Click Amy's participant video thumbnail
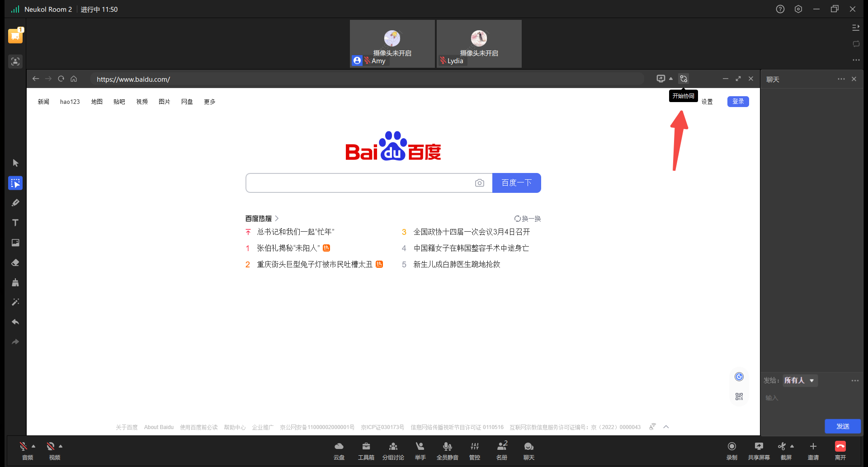The width and height of the screenshot is (868, 467). point(392,44)
